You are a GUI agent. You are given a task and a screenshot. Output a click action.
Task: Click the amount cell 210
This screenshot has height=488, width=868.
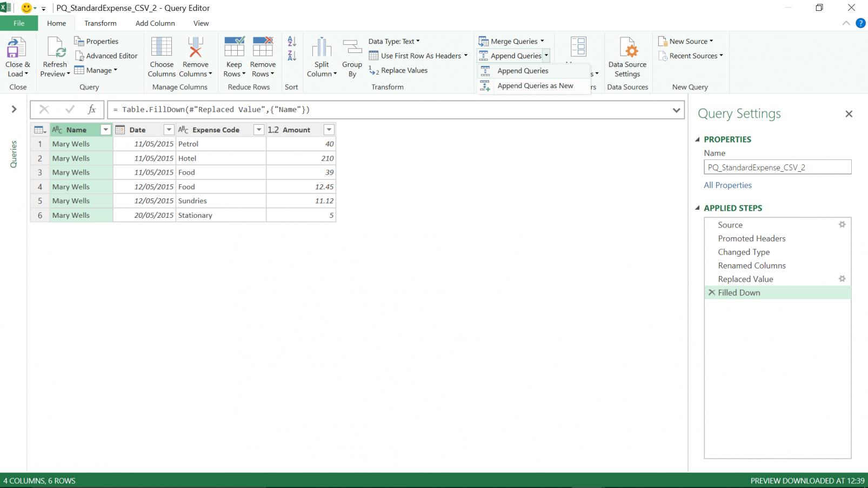pos(301,158)
